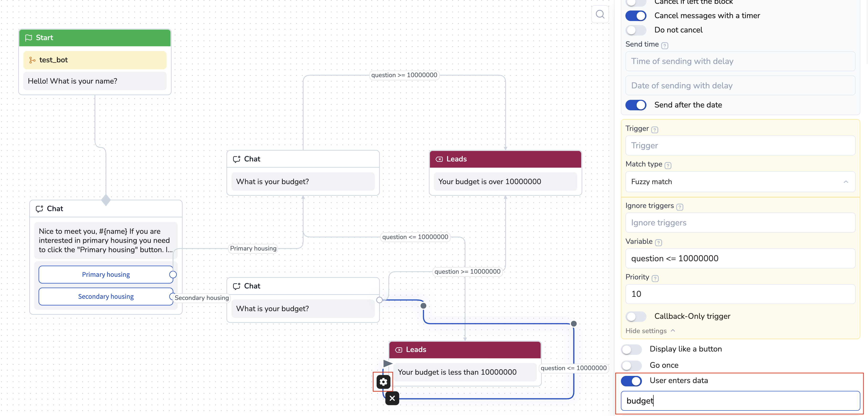Click the test_bot branch icon
868x416 pixels.
click(x=32, y=60)
